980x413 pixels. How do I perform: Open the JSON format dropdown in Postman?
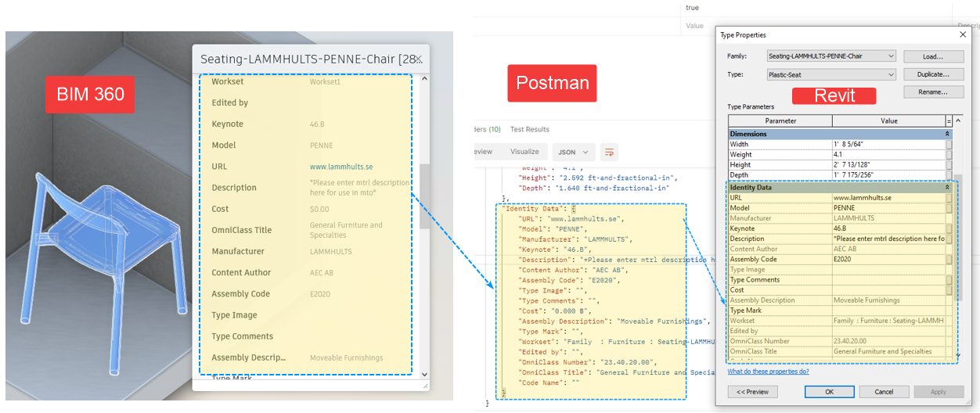tap(574, 152)
